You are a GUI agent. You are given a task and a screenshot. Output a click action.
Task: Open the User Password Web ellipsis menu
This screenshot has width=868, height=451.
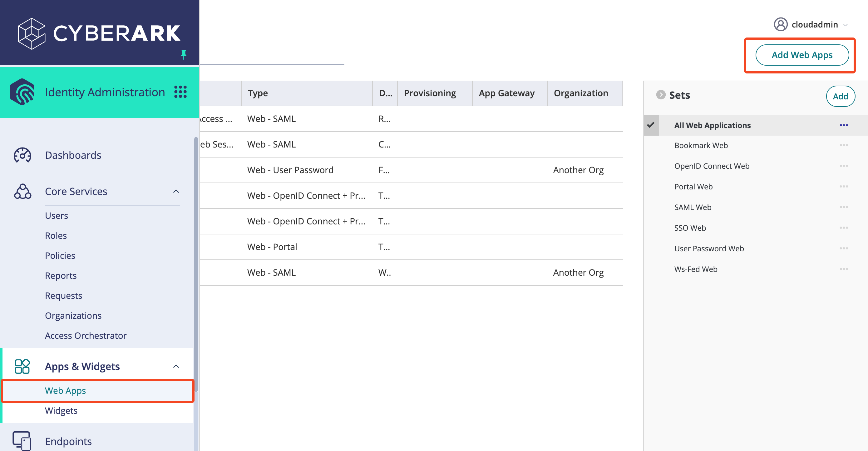coord(843,248)
